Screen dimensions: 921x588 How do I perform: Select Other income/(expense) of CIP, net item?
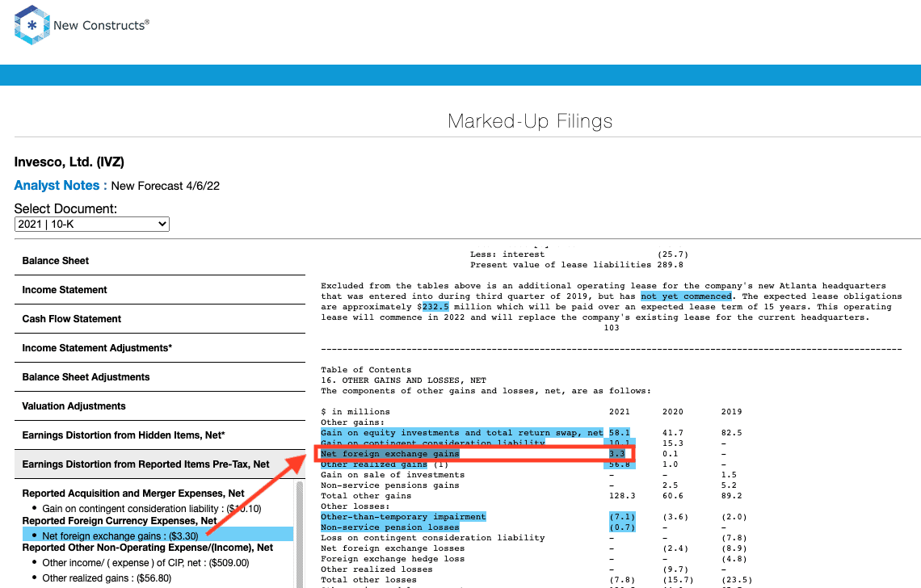pyautogui.click(x=145, y=563)
